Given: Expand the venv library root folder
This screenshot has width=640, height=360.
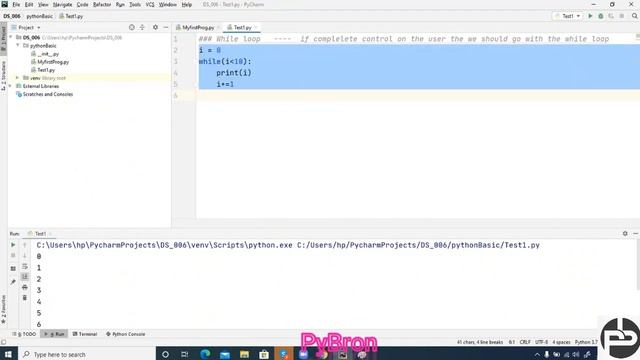Looking at the screenshot, I should (18, 78).
